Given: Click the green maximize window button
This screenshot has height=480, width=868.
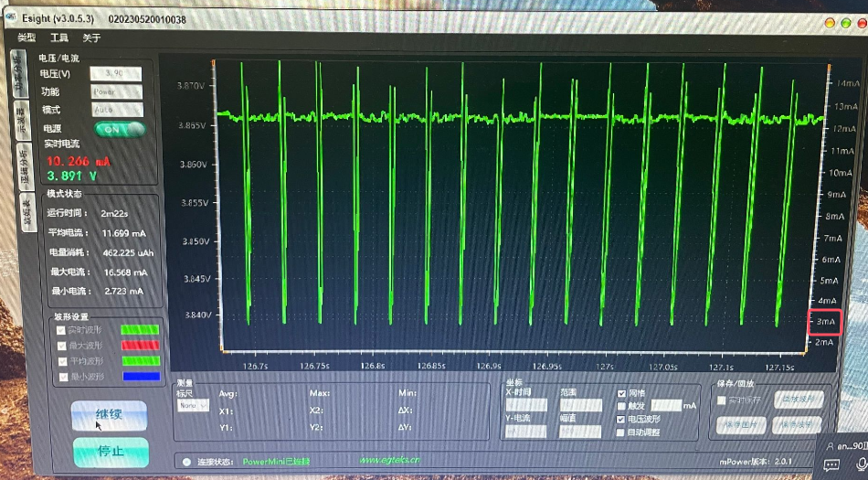Looking at the screenshot, I should pyautogui.click(x=846, y=23).
